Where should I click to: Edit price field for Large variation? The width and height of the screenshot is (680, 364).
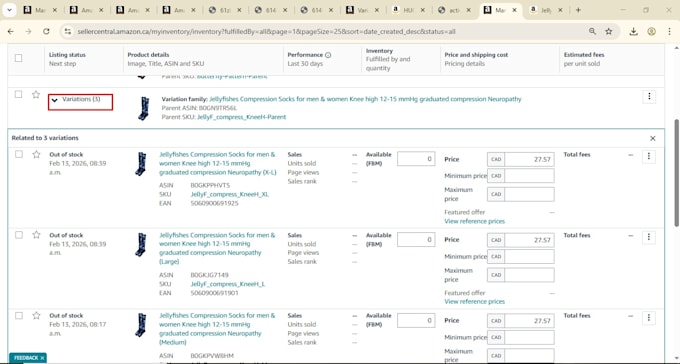coord(529,240)
